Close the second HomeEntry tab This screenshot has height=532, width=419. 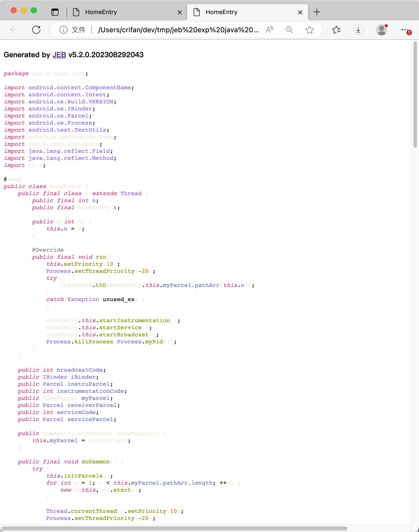click(x=300, y=12)
